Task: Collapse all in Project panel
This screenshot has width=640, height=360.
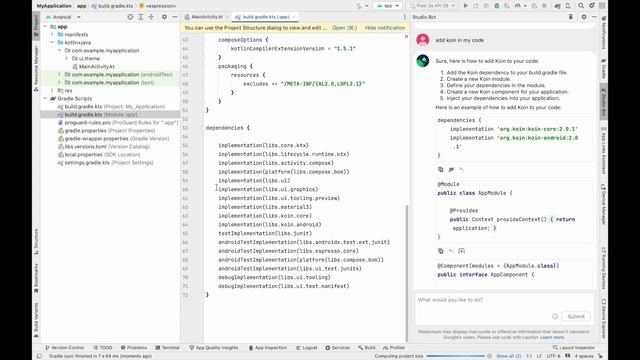Action: pos(151,17)
